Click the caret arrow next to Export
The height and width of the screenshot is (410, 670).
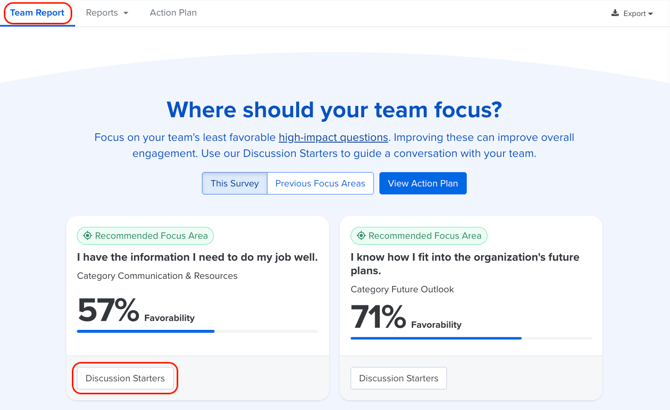tap(651, 14)
